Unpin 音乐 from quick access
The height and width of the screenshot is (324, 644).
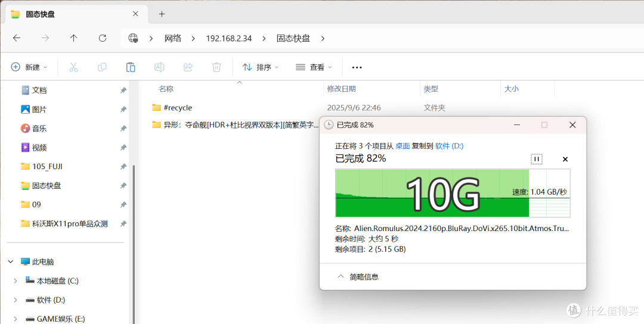(123, 129)
